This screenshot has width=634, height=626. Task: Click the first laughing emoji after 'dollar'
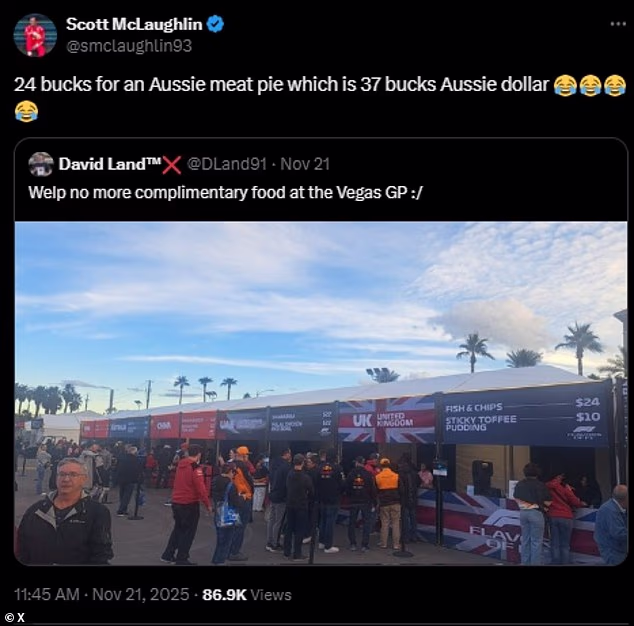pyautogui.click(x=565, y=85)
